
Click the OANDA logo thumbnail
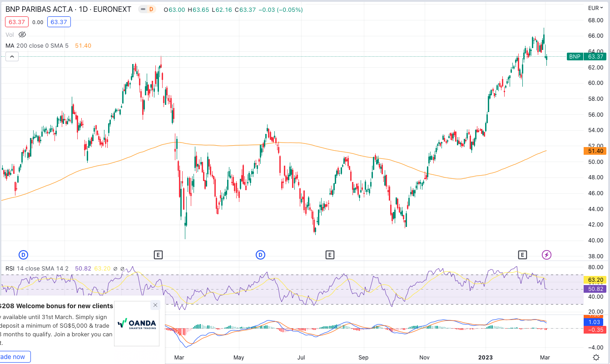click(x=137, y=324)
